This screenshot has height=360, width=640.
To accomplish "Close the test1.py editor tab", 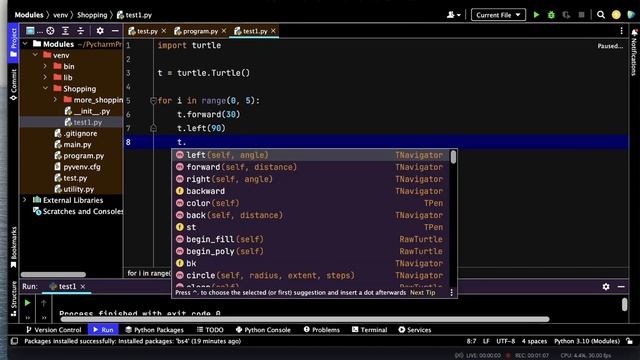I will (273, 31).
